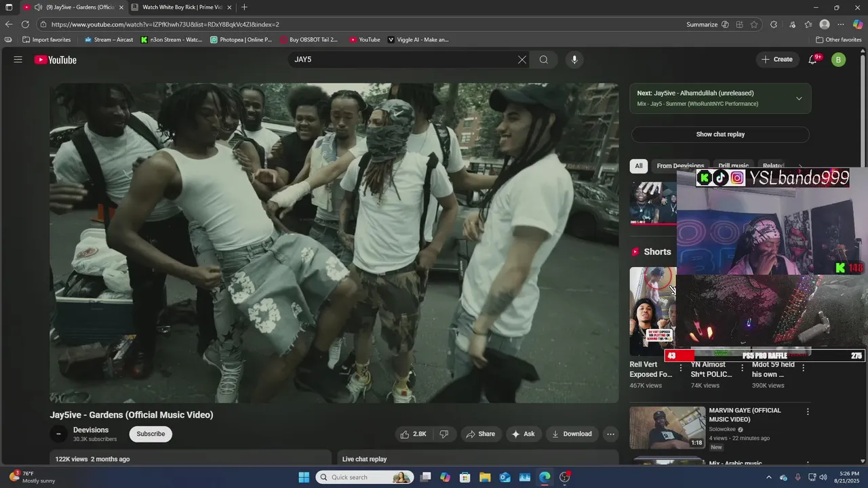The width and height of the screenshot is (868, 488).
Task: Open options for Mdot 59 short
Action: (x=804, y=368)
